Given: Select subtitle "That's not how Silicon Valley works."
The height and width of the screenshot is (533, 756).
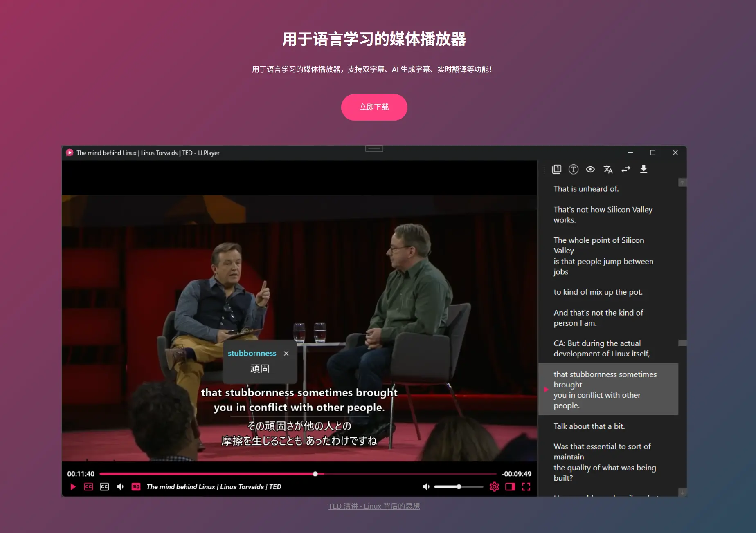Looking at the screenshot, I should 603,215.
